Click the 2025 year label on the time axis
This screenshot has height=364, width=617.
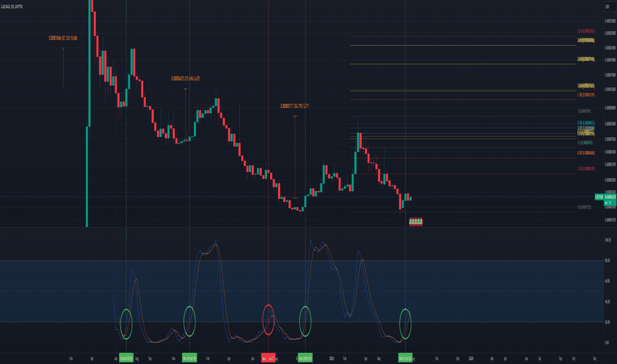(471, 359)
